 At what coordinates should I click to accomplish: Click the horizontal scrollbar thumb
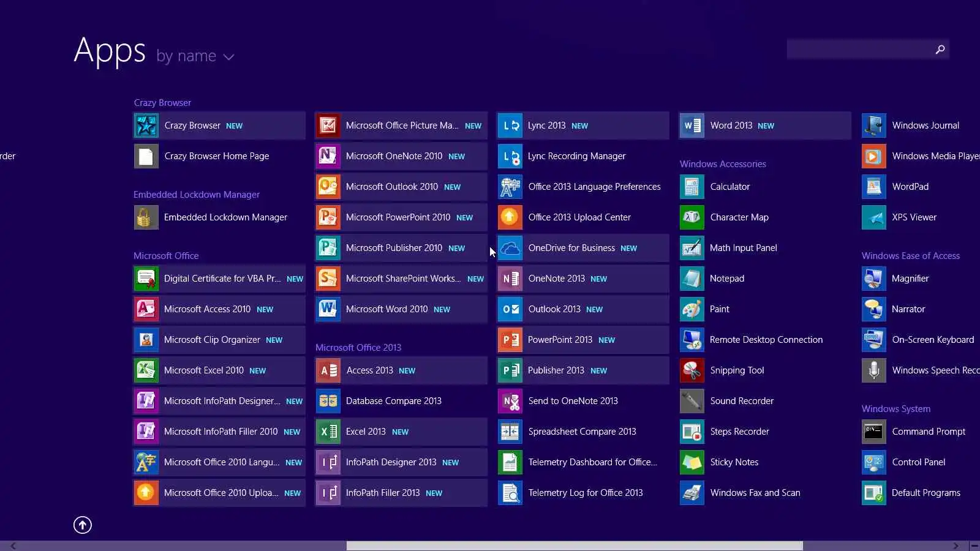click(x=575, y=545)
